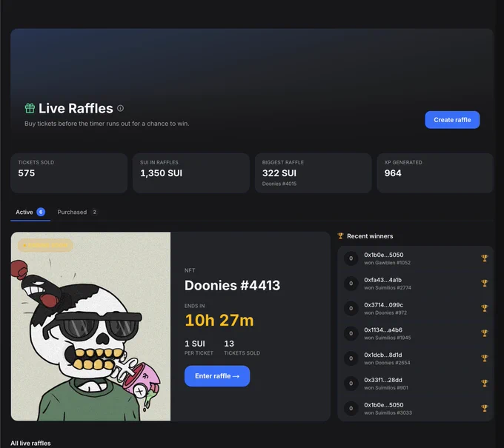The image size is (504, 448).
Task: Click the Create raffle button
Action: pos(452,120)
